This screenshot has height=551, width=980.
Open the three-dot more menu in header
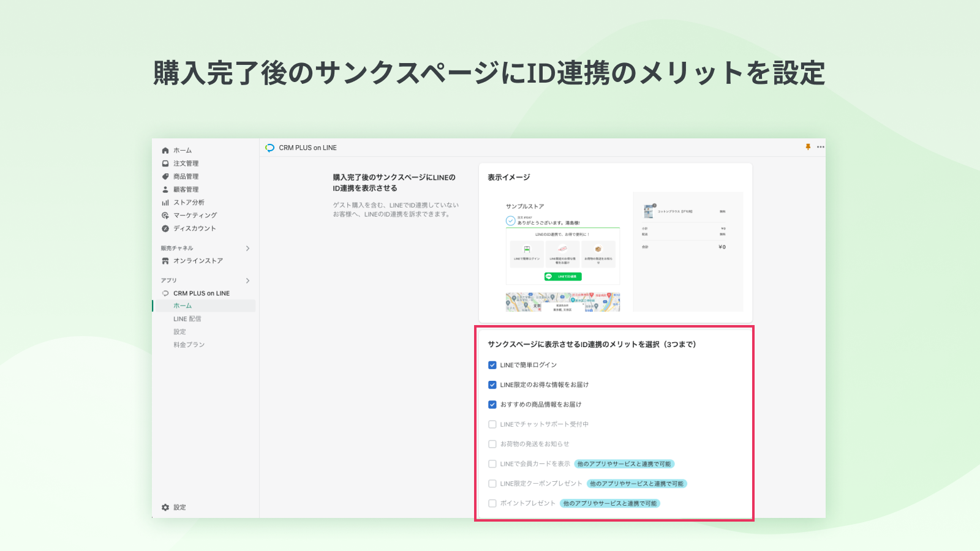tap(821, 147)
